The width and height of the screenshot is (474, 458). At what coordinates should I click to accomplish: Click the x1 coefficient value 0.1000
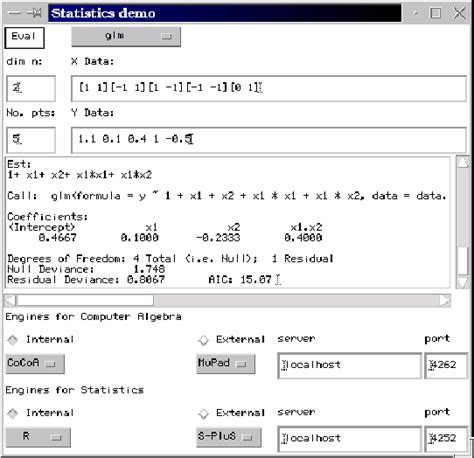[x=139, y=238]
